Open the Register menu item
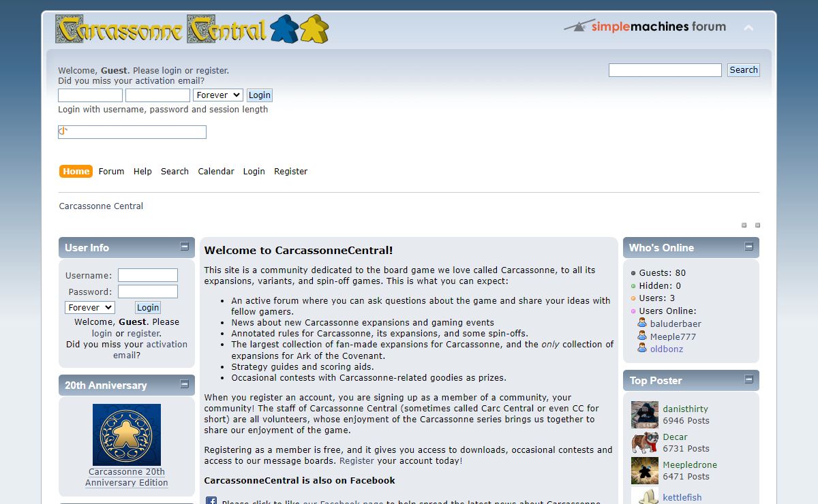The image size is (818, 504). pos(291,172)
